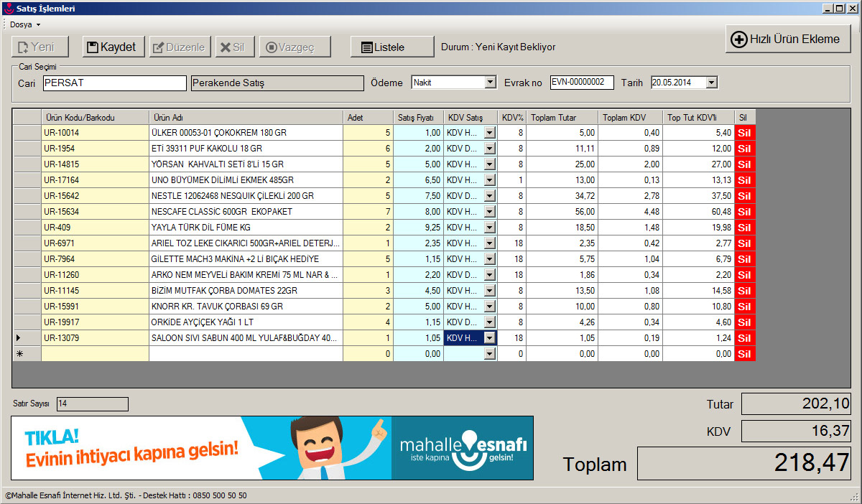Click the Top Tut KDV'li column header
Image resolution: width=862 pixels, height=504 pixels.
(698, 117)
